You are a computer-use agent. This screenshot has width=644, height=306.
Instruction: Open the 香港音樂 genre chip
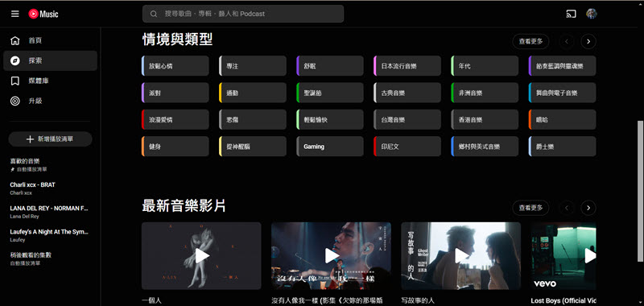[485, 120]
